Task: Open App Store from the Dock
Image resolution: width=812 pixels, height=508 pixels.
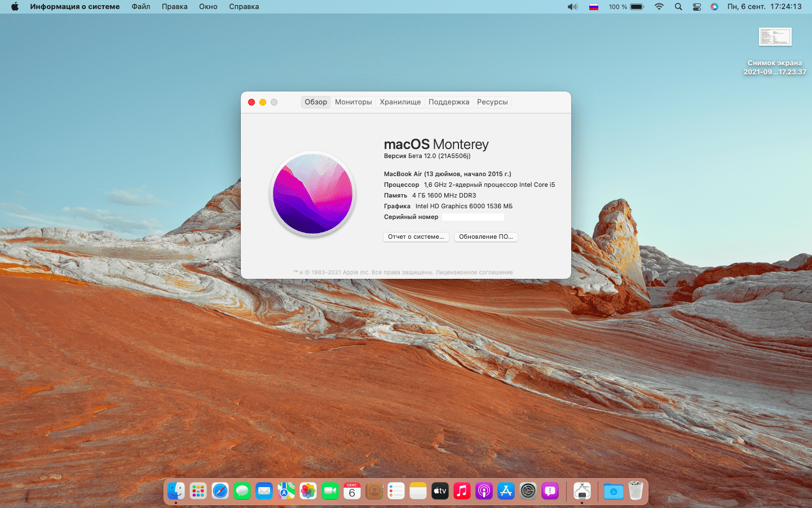Action: pos(506,491)
